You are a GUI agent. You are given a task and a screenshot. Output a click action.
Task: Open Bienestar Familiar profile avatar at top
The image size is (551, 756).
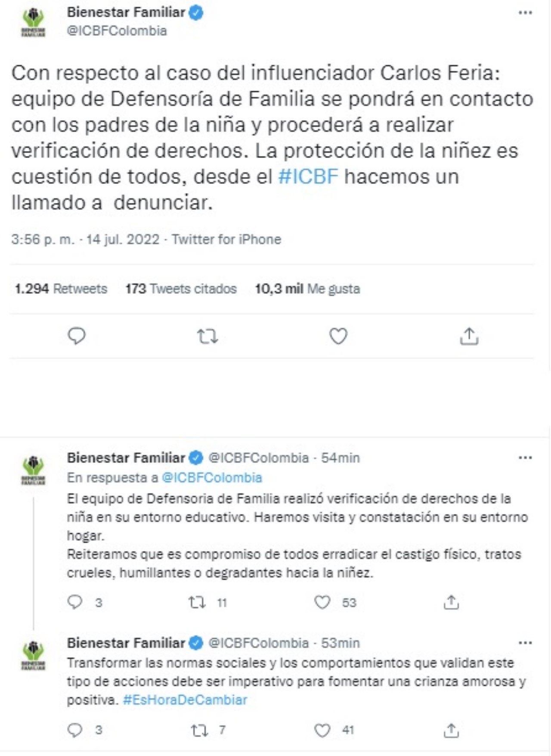(x=34, y=22)
